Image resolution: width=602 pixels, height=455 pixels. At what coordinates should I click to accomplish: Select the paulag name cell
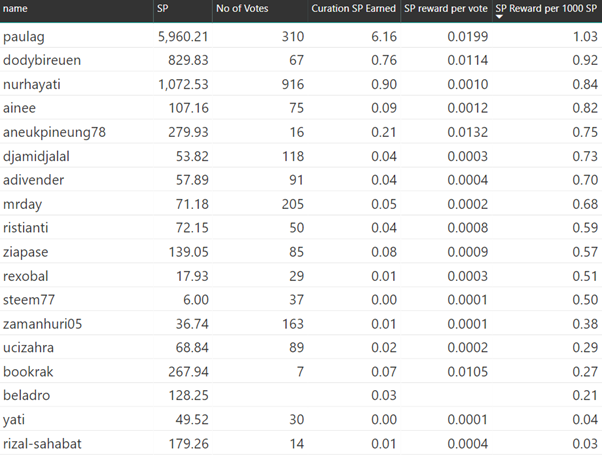24,37
